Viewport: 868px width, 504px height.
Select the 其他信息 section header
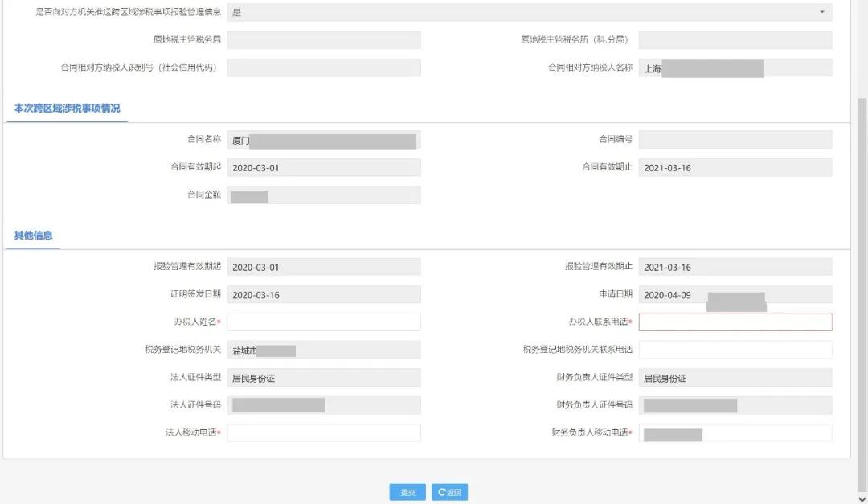[33, 234]
